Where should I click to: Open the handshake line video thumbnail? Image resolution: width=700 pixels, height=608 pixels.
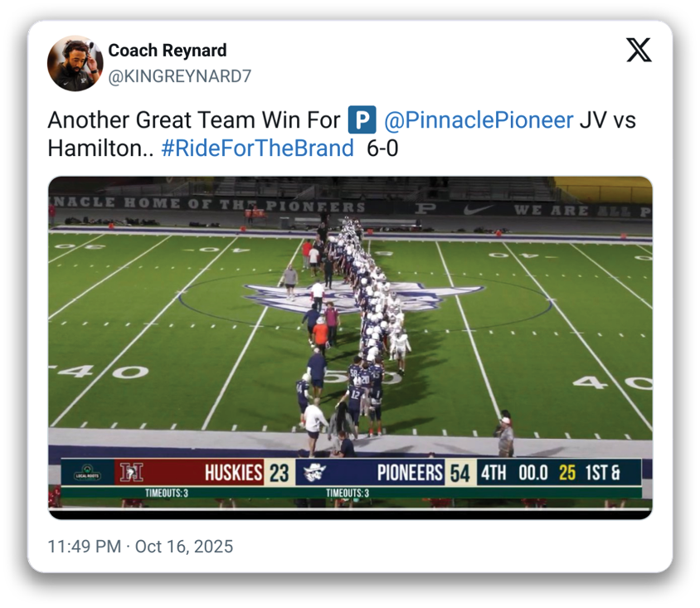click(x=351, y=348)
